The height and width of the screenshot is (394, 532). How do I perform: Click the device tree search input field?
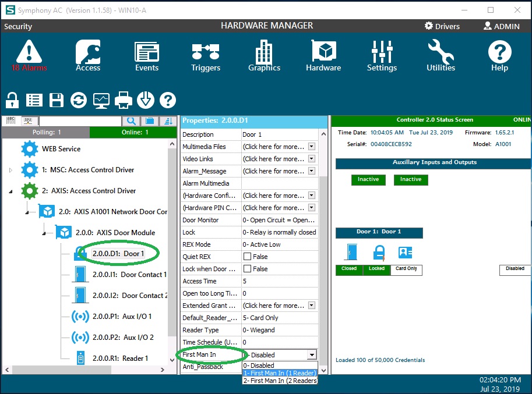pyautogui.click(x=80, y=121)
